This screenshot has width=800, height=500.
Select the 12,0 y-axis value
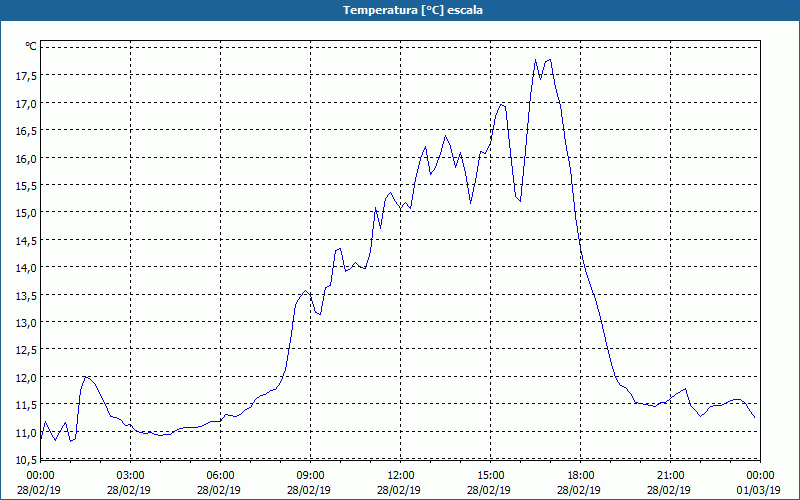coord(26,378)
